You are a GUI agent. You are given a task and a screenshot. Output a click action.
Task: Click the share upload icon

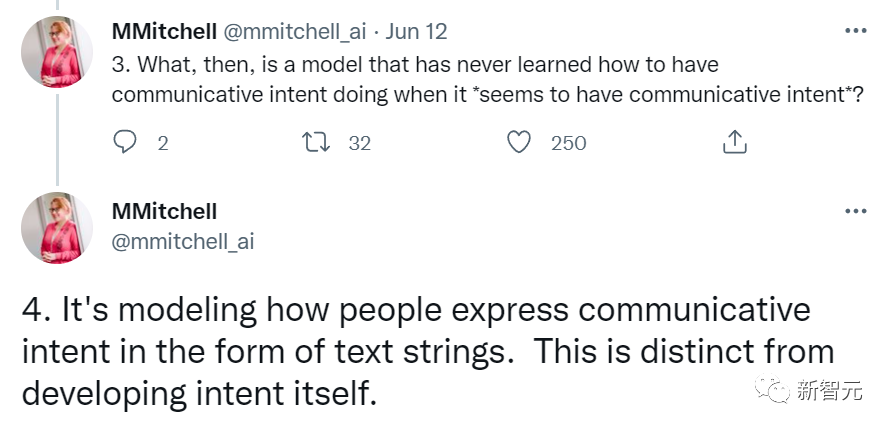(734, 143)
